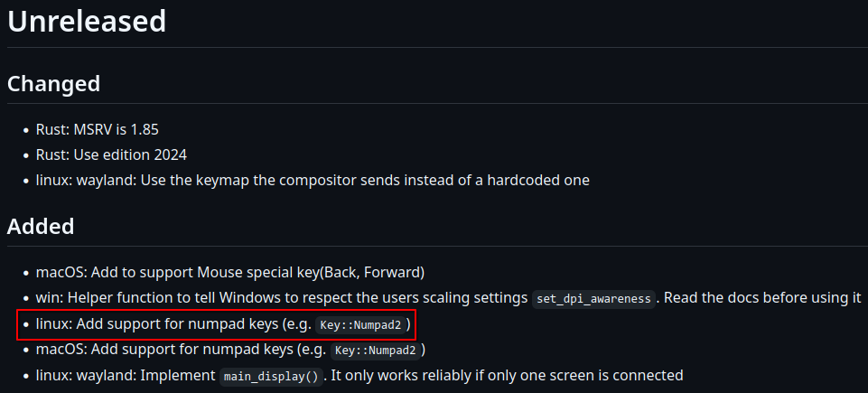This screenshot has width=868, height=393.
Task: Click the 'win: Helper function' entry text
Action: pos(281,298)
